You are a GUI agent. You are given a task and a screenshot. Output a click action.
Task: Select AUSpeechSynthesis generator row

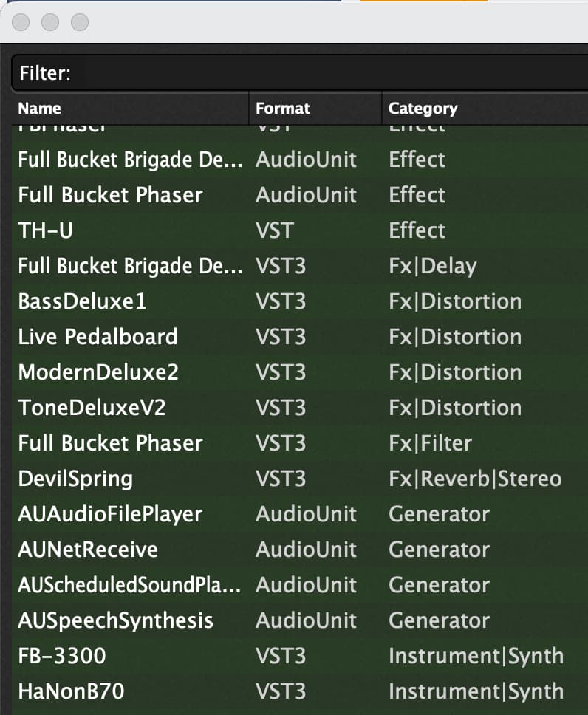[300, 620]
